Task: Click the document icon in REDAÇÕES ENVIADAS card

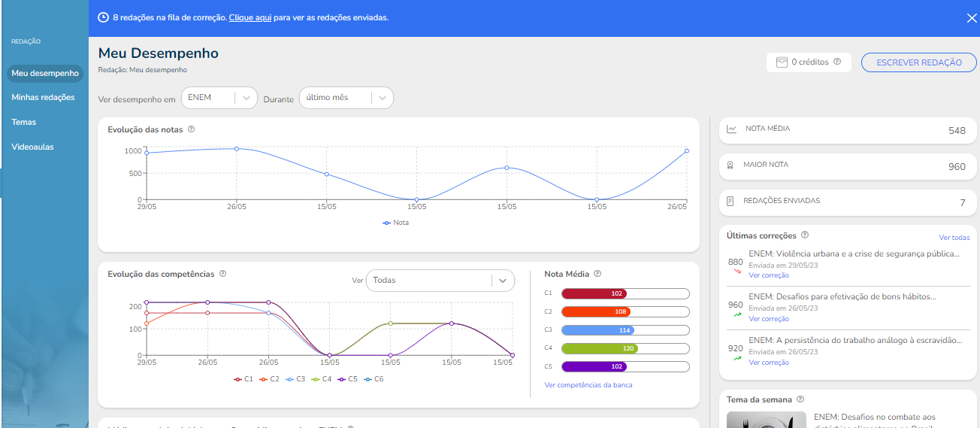Action: point(730,202)
